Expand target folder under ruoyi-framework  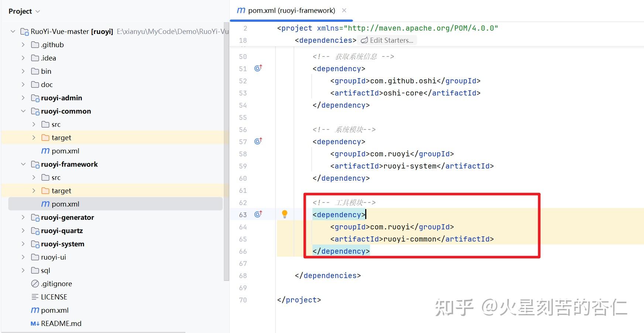[x=34, y=191]
